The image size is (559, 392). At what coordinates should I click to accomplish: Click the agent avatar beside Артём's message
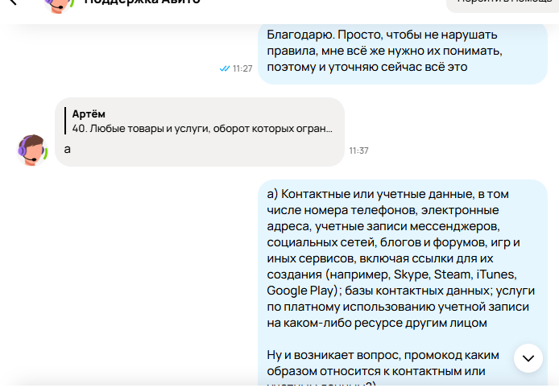[x=33, y=151]
